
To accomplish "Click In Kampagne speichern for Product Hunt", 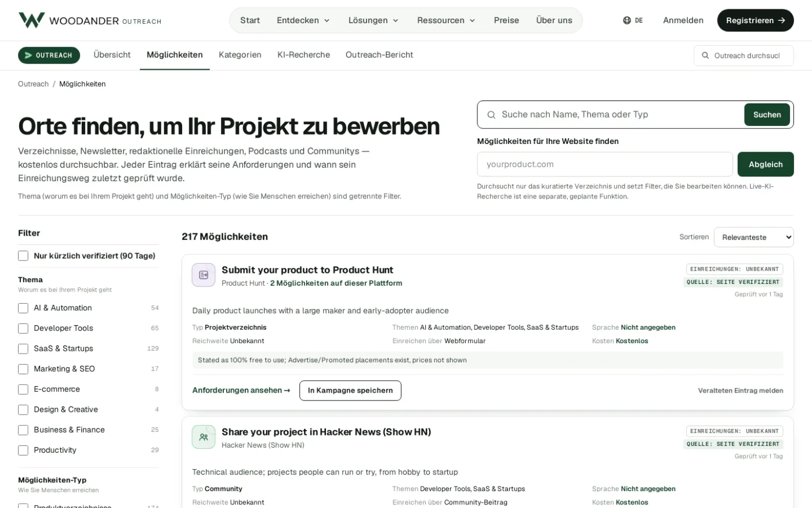I will click(350, 391).
